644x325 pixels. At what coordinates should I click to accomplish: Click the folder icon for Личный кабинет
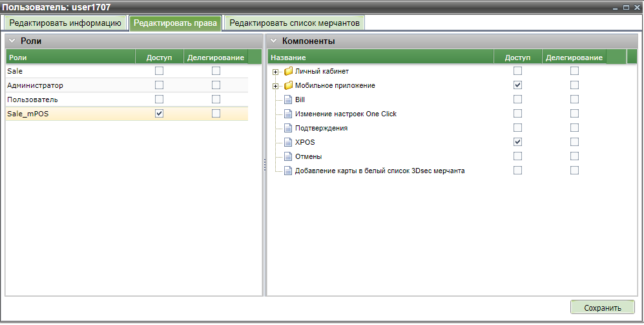click(288, 71)
